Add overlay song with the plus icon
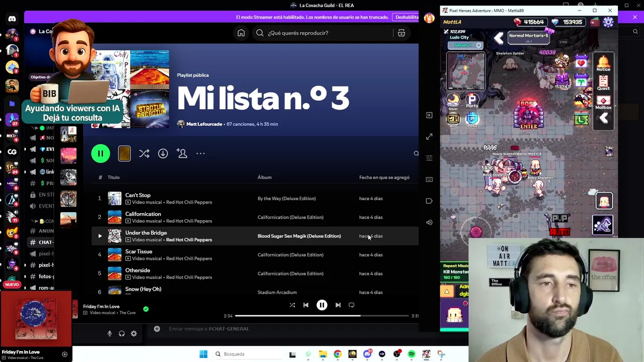This screenshot has height=362, width=644. pos(64,354)
